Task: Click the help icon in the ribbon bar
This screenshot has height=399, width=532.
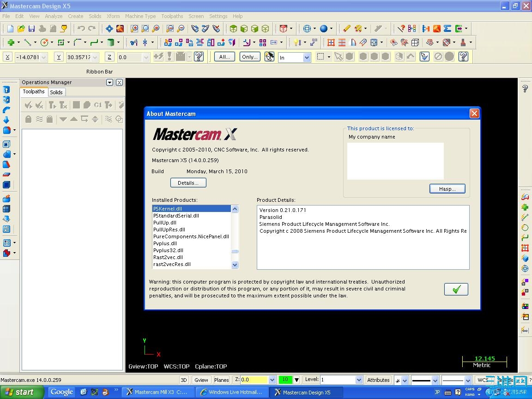Action: point(199,57)
